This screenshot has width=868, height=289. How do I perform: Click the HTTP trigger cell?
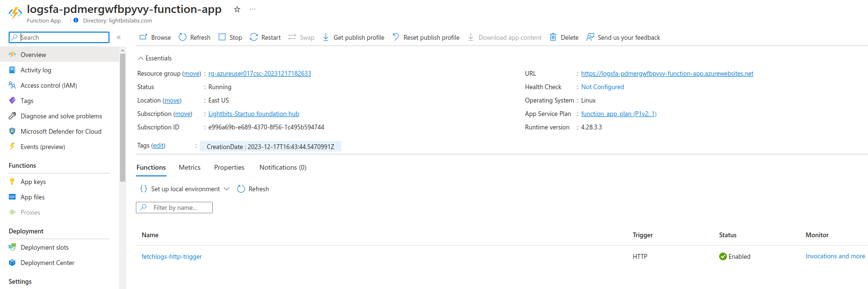click(640, 256)
